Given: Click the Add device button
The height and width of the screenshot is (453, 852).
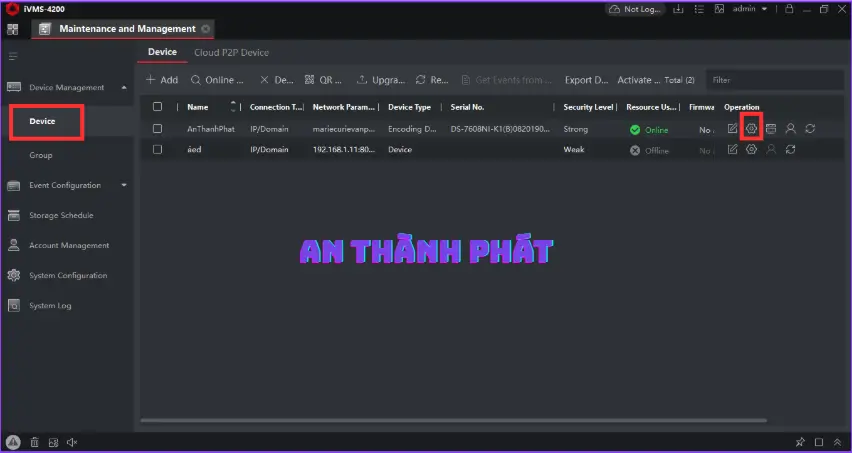Looking at the screenshot, I should point(162,80).
